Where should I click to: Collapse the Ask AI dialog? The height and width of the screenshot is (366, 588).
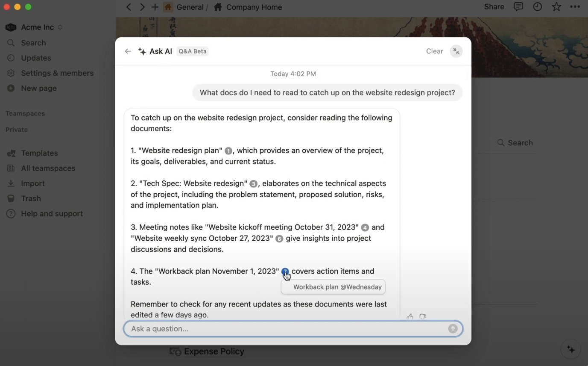(x=456, y=51)
